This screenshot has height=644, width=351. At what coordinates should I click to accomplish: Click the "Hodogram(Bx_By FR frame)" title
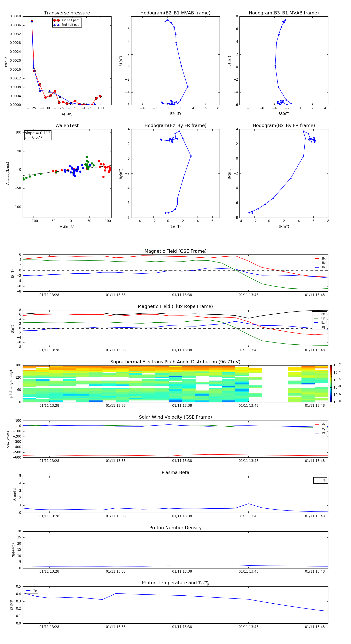coord(284,125)
